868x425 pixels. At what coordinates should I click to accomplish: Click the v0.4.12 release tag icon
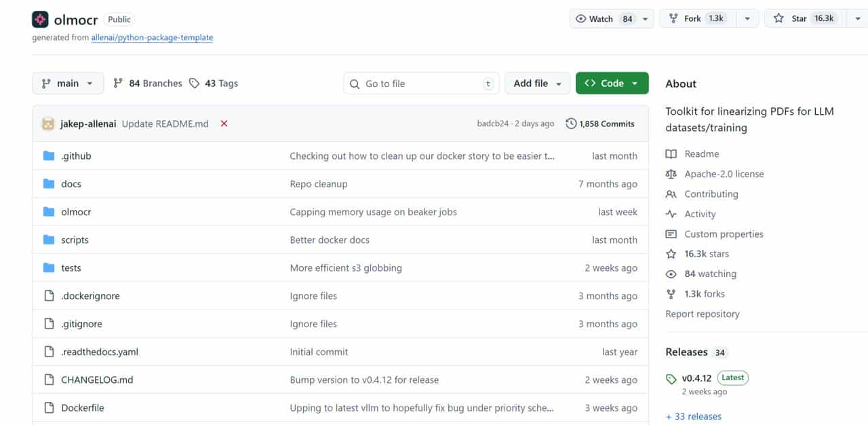click(671, 379)
